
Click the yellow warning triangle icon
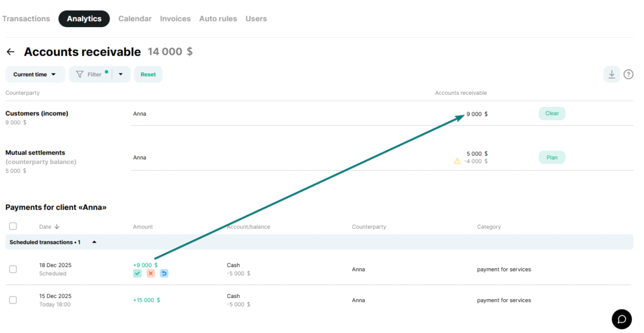coord(457,161)
